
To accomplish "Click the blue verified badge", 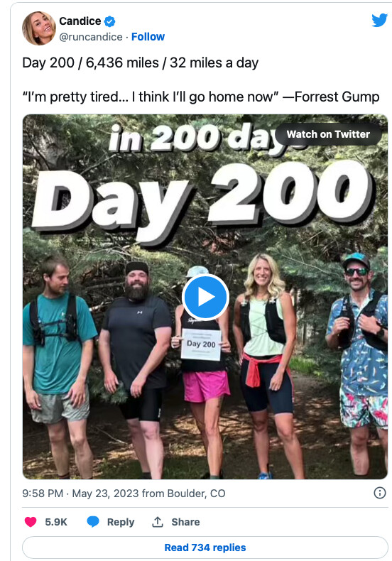I will (109, 21).
